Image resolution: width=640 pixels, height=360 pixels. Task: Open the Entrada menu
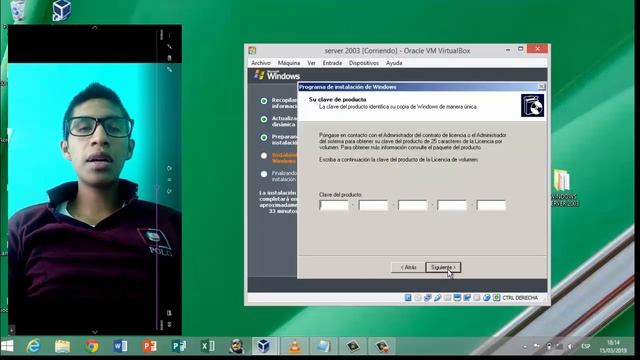pos(332,63)
